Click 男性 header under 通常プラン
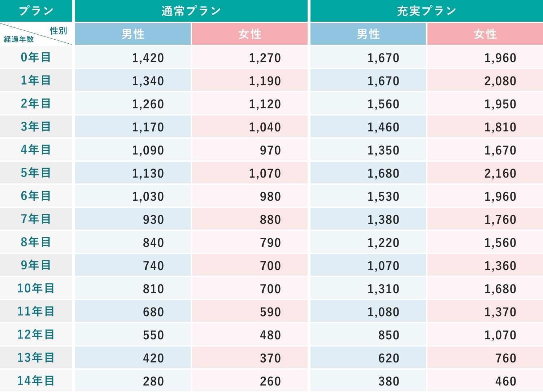The image size is (543, 392). pyautogui.click(x=133, y=34)
